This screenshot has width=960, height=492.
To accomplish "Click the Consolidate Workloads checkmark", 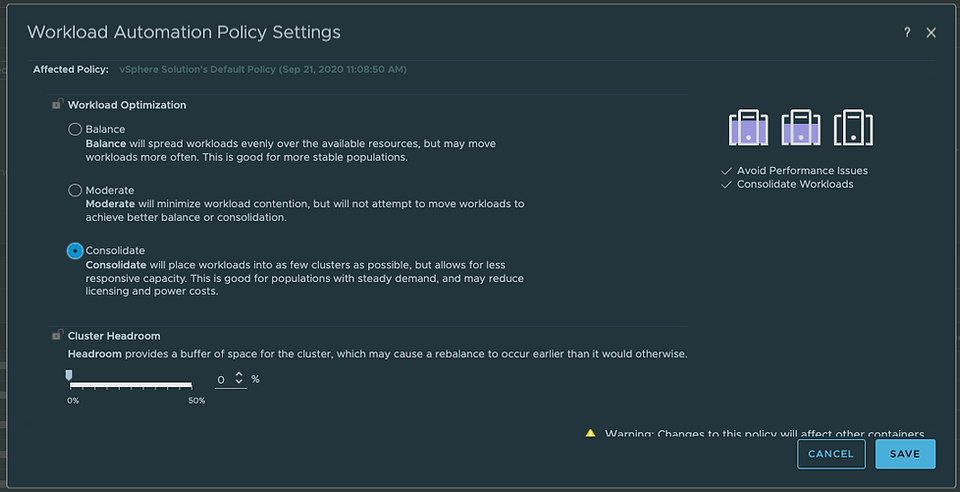I will [727, 184].
